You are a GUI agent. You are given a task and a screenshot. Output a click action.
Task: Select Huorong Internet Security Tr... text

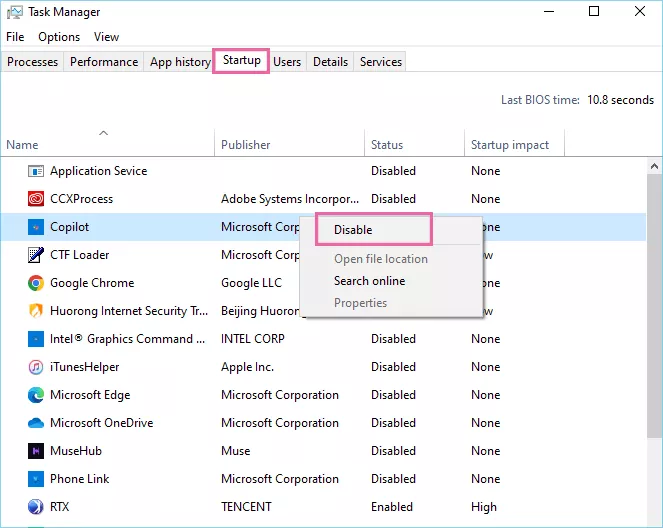(x=129, y=311)
